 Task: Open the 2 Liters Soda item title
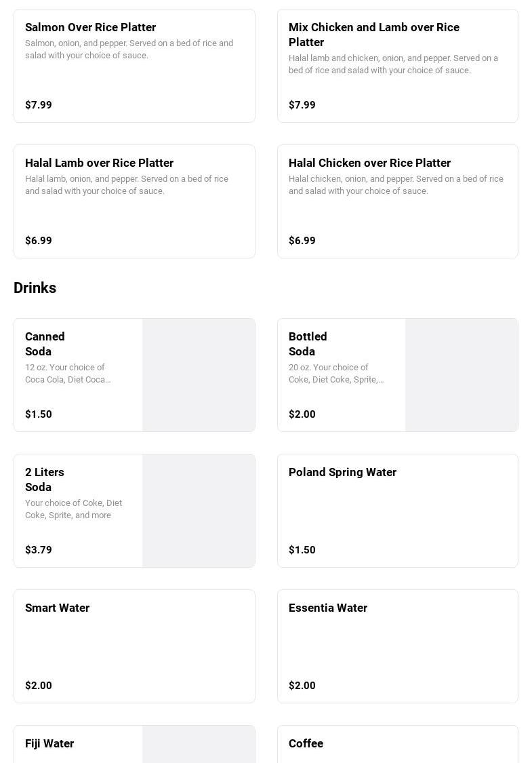coord(45,480)
